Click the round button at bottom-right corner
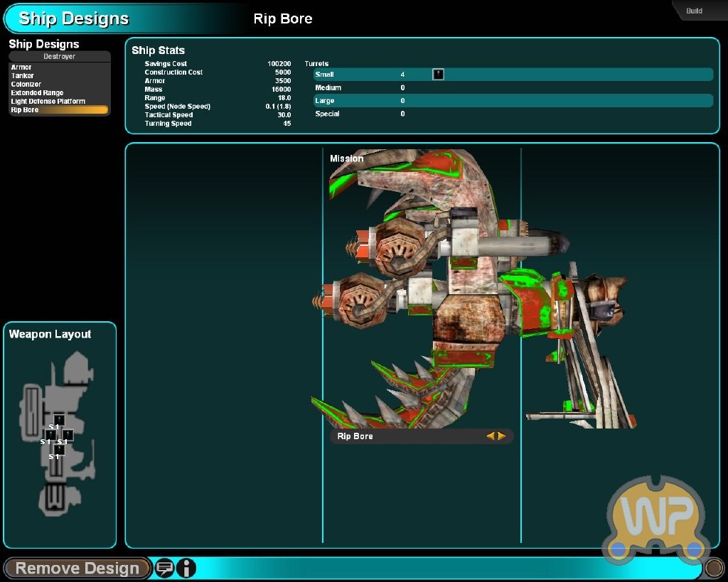The height and width of the screenshot is (582, 728). (x=713, y=568)
